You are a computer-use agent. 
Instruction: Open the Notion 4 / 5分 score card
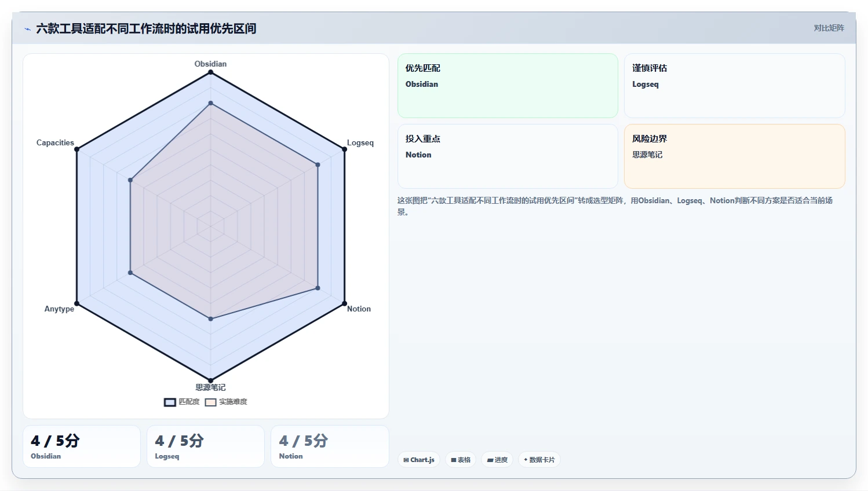[x=330, y=446]
